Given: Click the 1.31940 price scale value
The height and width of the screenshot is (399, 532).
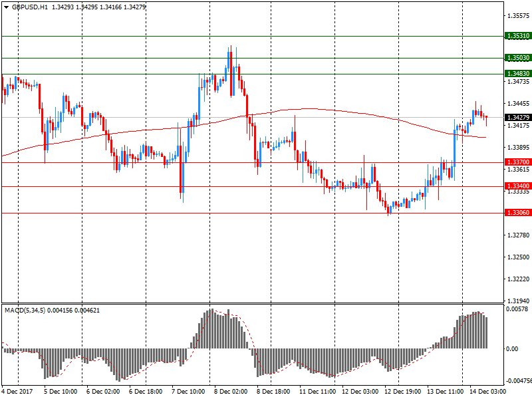Looking at the screenshot, I should (x=518, y=301).
